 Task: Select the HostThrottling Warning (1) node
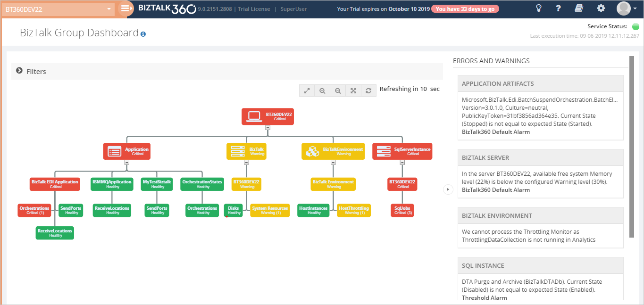[x=354, y=210]
